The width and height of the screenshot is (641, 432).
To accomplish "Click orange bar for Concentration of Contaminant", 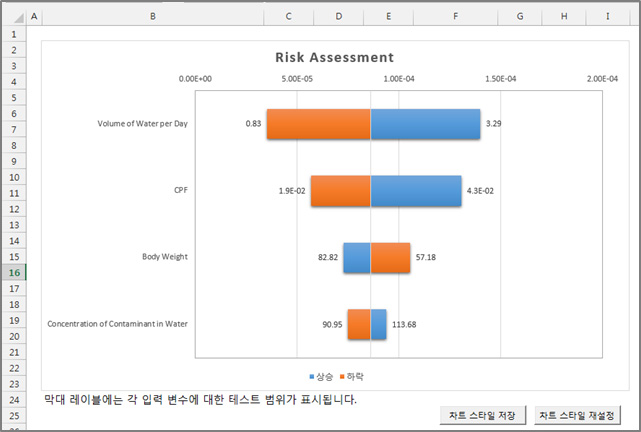I will coord(359,324).
